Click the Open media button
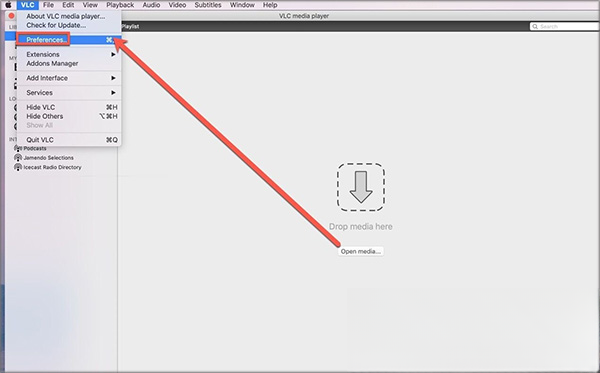The image size is (600, 373). [360, 251]
